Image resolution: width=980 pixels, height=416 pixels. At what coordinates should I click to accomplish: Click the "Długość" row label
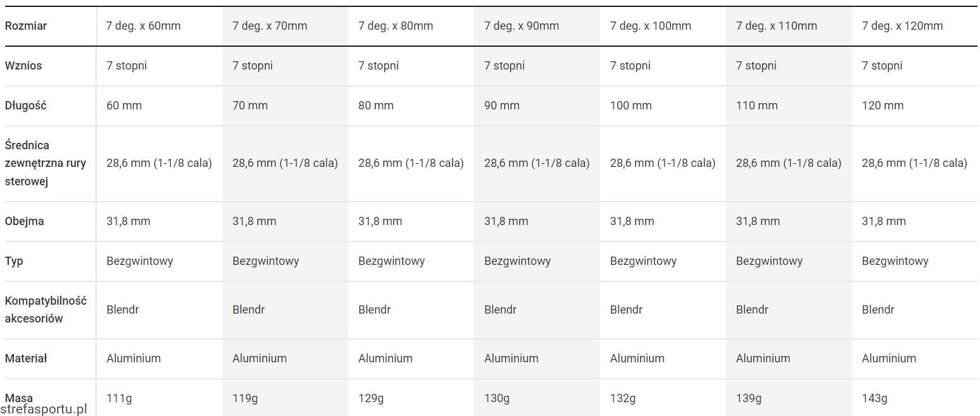click(26, 106)
